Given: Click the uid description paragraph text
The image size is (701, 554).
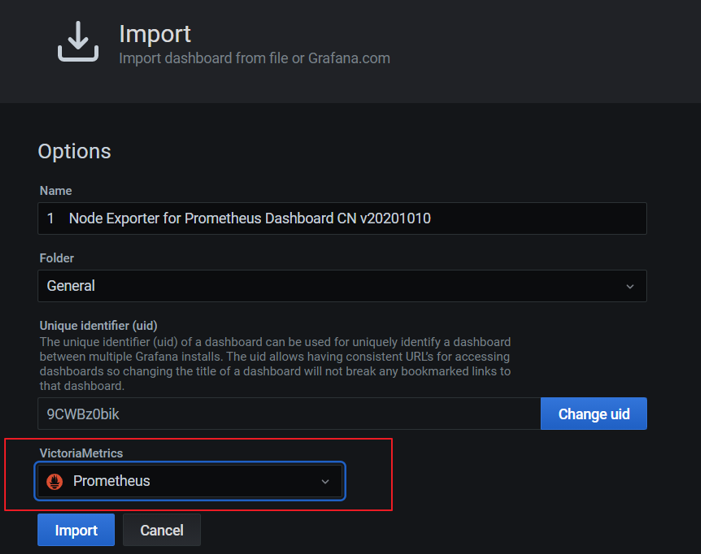Looking at the screenshot, I should coord(275,364).
